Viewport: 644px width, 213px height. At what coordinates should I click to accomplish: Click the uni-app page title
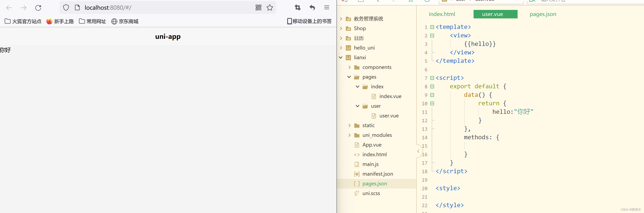[x=168, y=37]
